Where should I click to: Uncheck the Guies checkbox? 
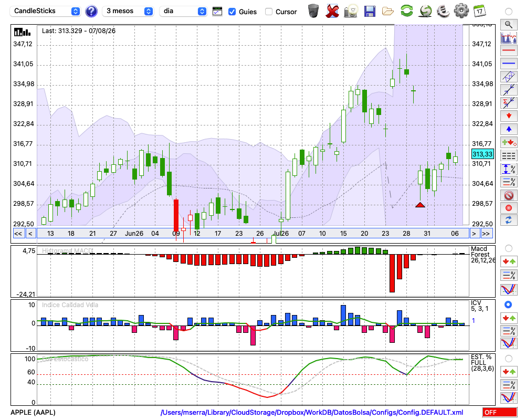232,12
